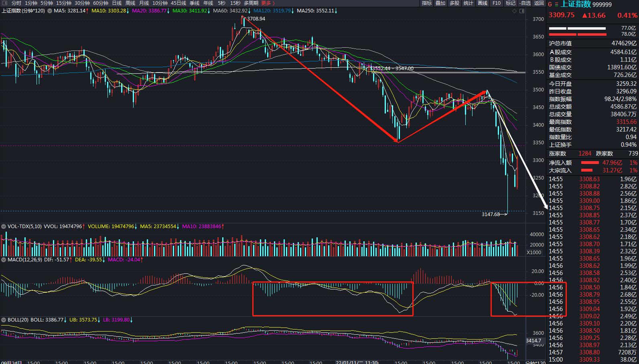Expand 更多 period options

point(268,3)
